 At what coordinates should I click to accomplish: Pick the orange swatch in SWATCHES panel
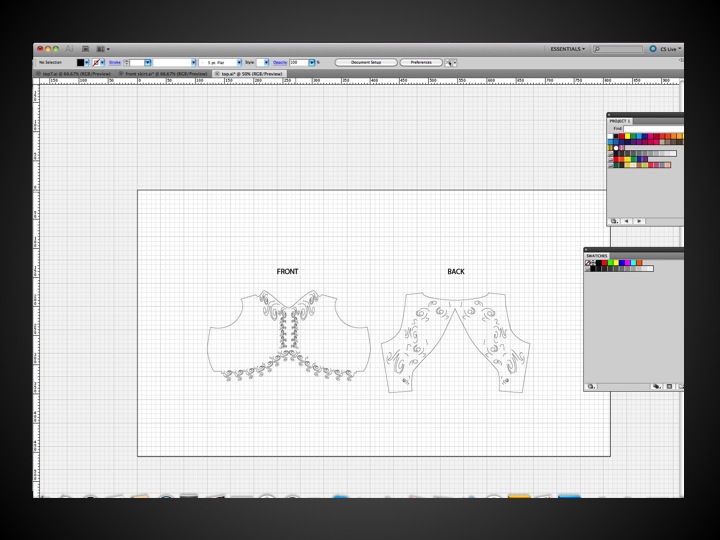coord(639,263)
